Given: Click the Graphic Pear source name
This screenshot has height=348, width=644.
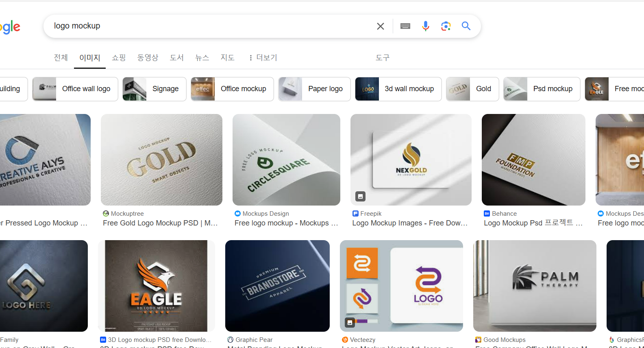Looking at the screenshot, I should pyautogui.click(x=254, y=339).
